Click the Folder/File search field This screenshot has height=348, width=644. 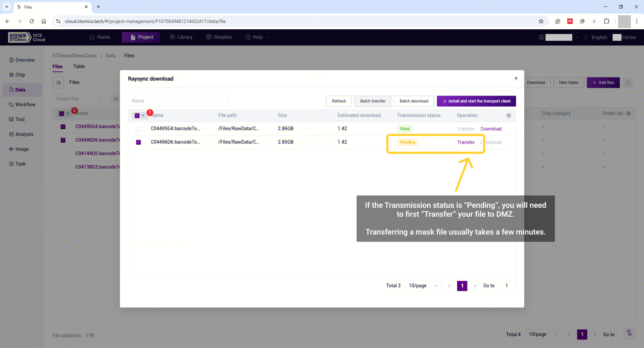click(x=79, y=99)
